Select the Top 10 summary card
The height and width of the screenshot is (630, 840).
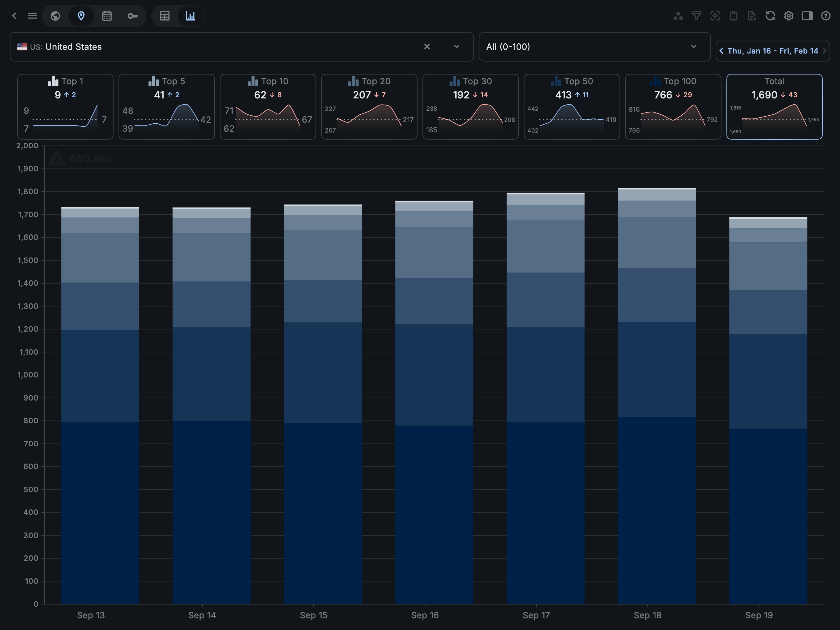[x=268, y=106]
